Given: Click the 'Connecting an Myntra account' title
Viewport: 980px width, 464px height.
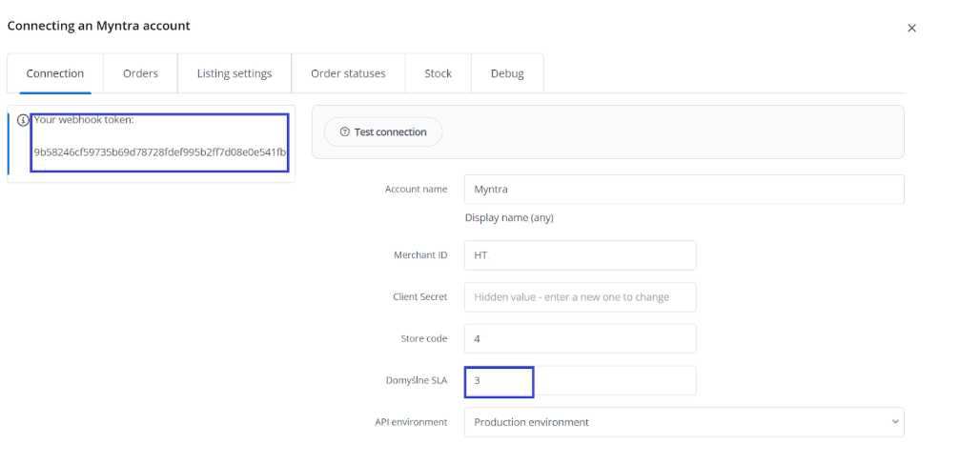Looking at the screenshot, I should tap(99, 26).
